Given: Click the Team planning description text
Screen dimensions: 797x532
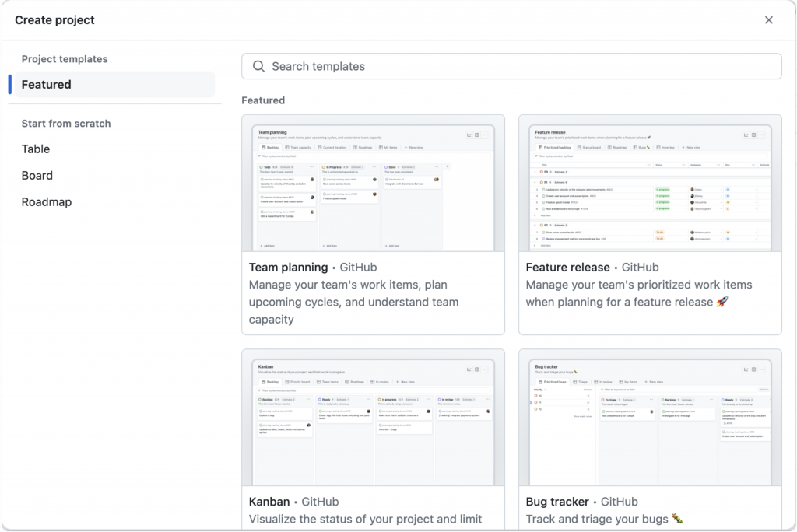Looking at the screenshot, I should click(x=354, y=302).
